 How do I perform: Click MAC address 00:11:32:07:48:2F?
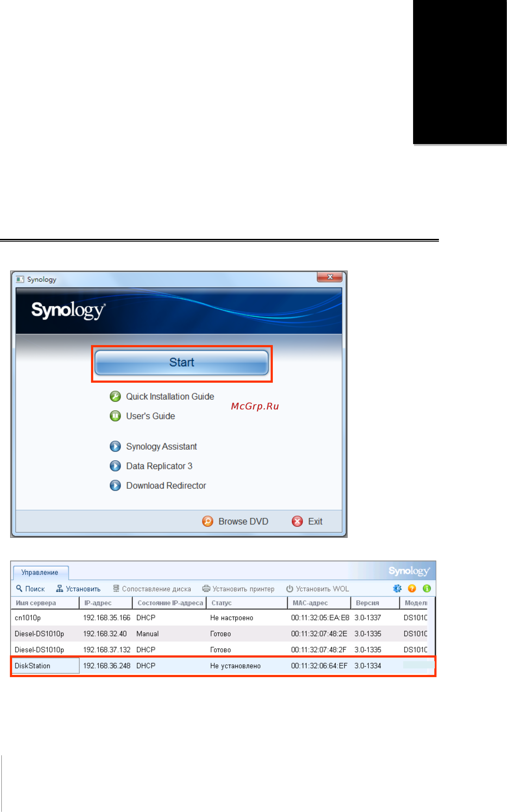click(x=319, y=650)
